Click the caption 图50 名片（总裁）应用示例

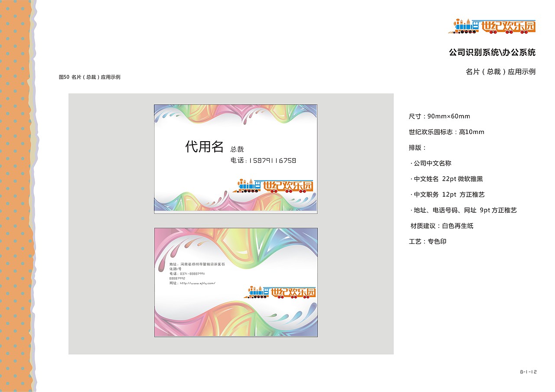coord(89,77)
